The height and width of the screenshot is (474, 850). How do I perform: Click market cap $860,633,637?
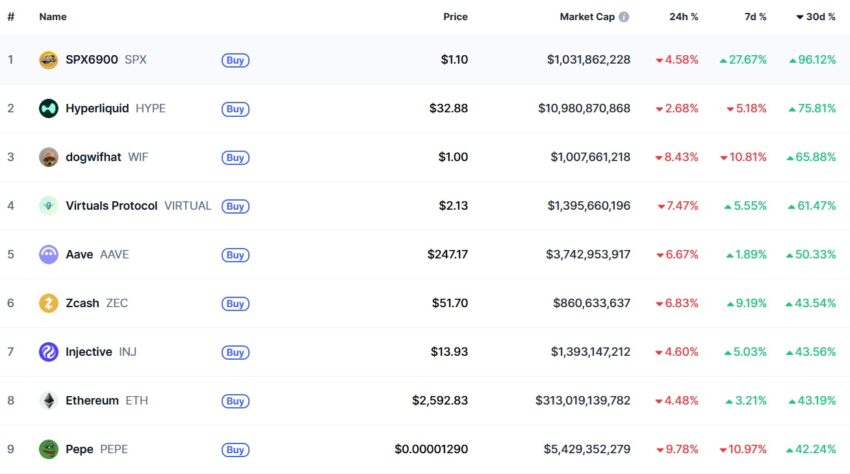click(x=591, y=303)
